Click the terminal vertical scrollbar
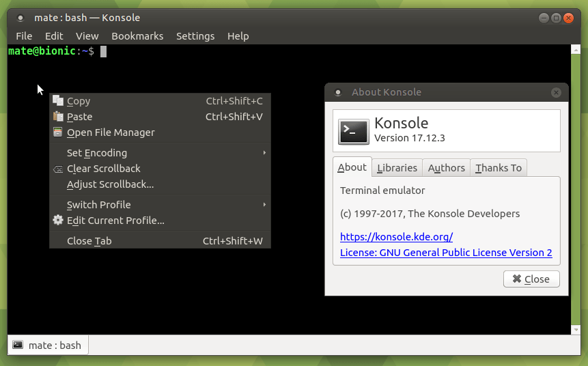588x366 pixels. [x=576, y=191]
